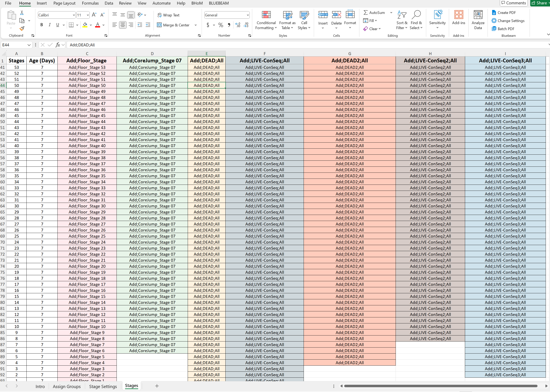Expand the Name Box dropdown arrow
This screenshot has width=550, height=392.
click(29, 45)
